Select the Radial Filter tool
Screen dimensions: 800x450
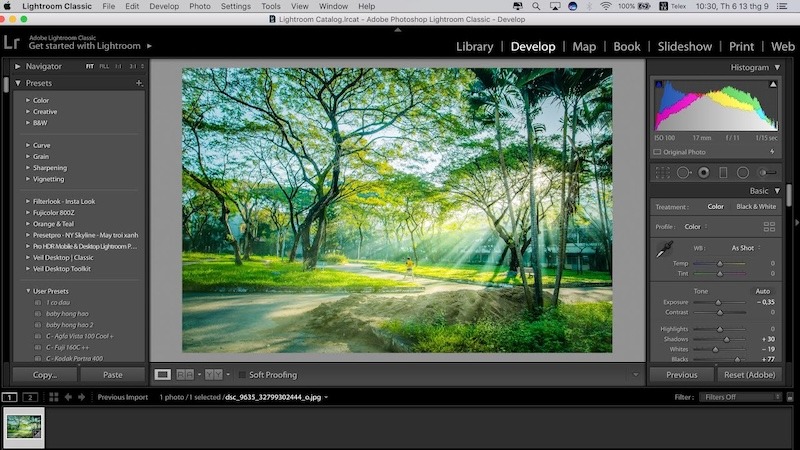click(743, 173)
